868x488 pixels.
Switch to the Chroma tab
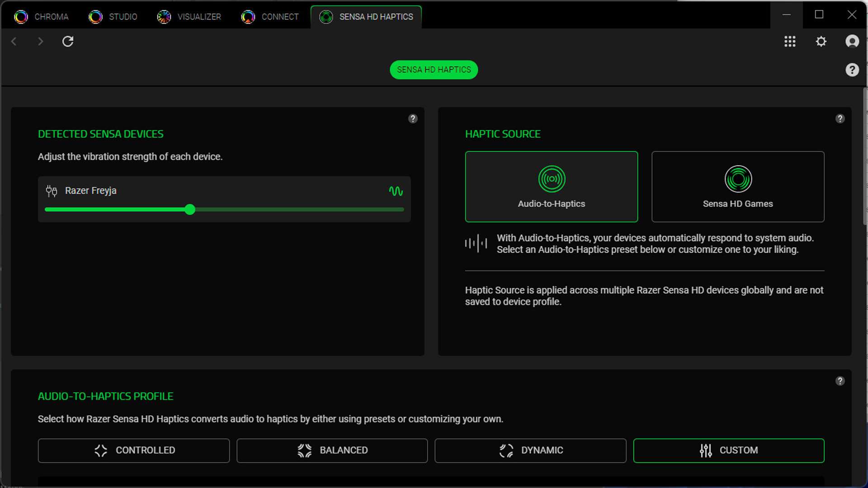click(41, 17)
